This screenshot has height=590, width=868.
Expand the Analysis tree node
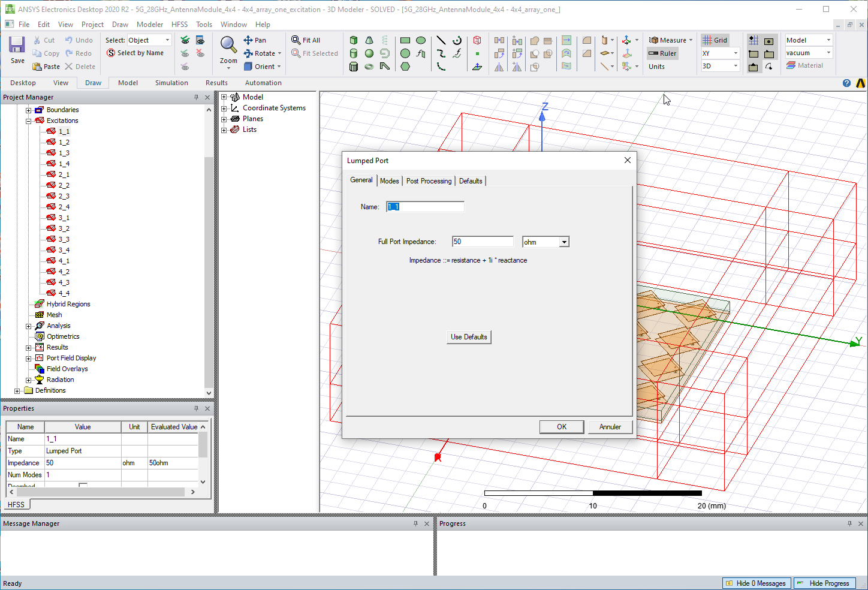coord(28,326)
